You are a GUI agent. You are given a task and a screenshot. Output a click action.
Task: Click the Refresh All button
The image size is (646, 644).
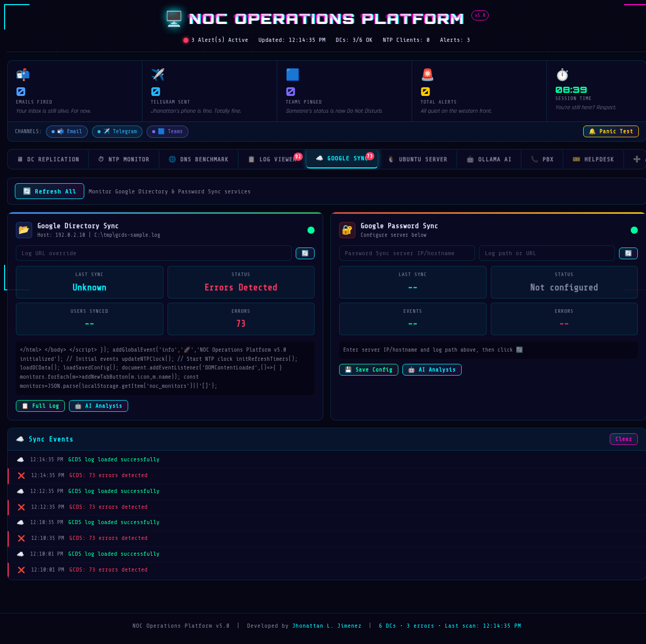(x=50, y=191)
